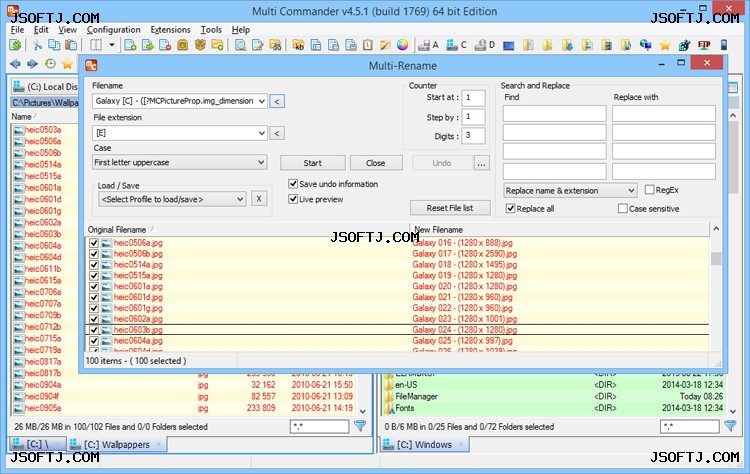The height and width of the screenshot is (474, 750).
Task: Open the Filename tag insert arrow button
Action: 277,101
